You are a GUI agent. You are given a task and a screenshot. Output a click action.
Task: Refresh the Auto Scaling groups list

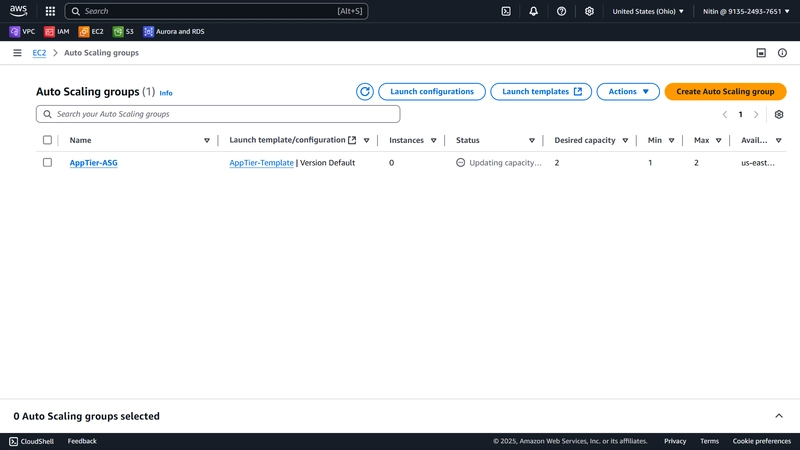coord(365,92)
